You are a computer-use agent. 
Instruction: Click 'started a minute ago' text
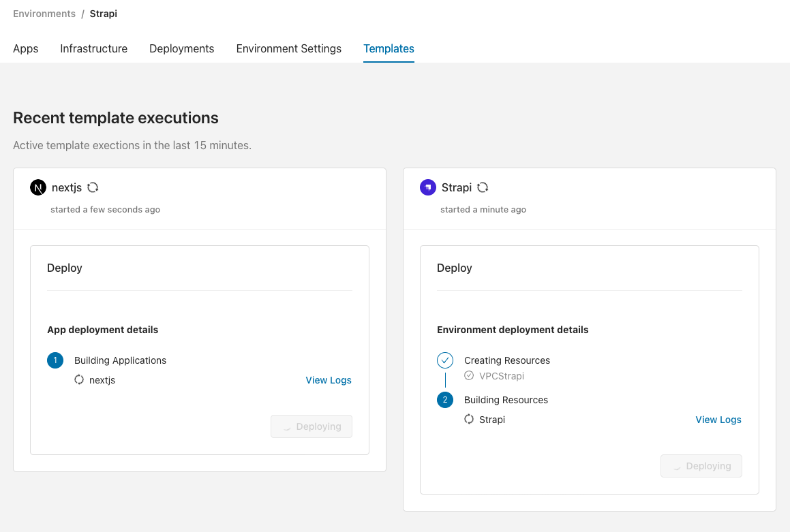click(483, 209)
